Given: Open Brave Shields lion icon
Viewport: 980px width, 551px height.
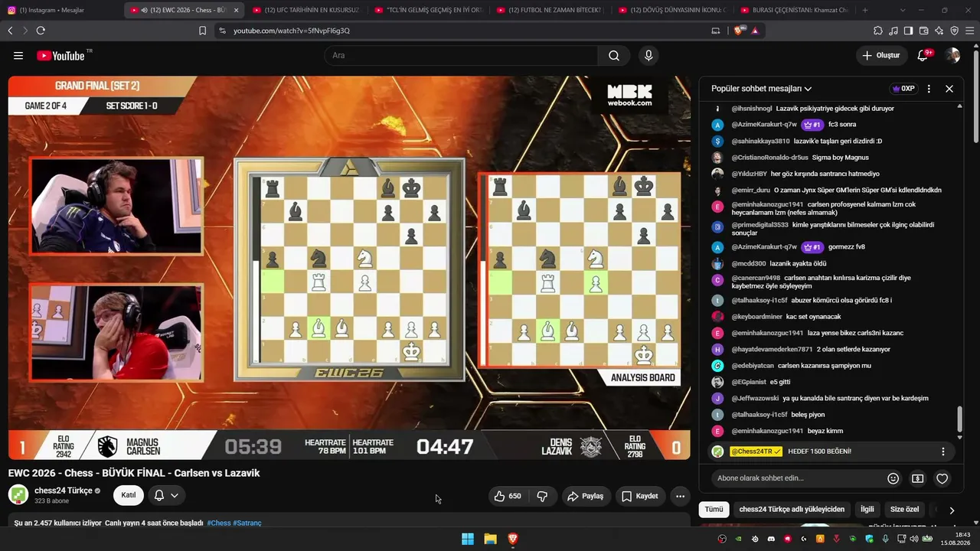Looking at the screenshot, I should (x=739, y=31).
